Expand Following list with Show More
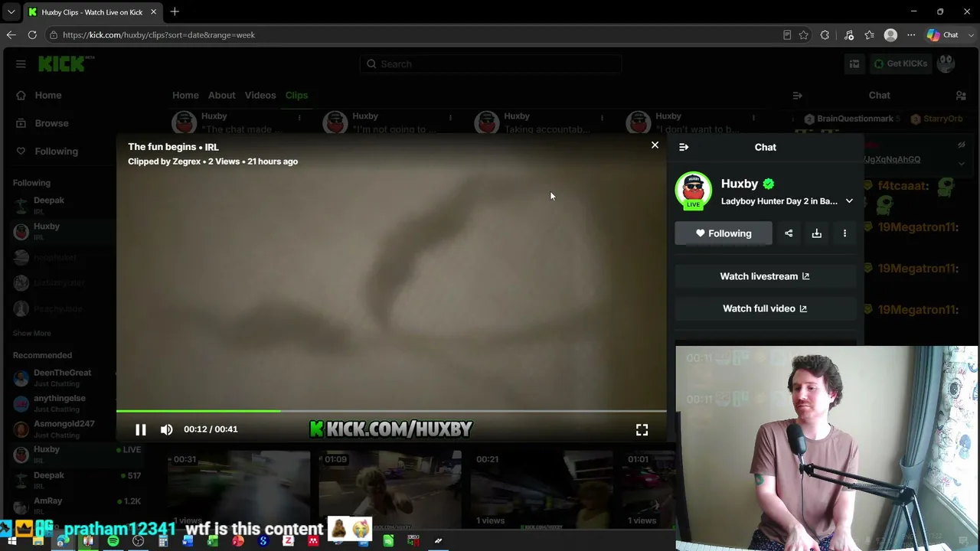The width and height of the screenshot is (980, 551). tap(32, 334)
